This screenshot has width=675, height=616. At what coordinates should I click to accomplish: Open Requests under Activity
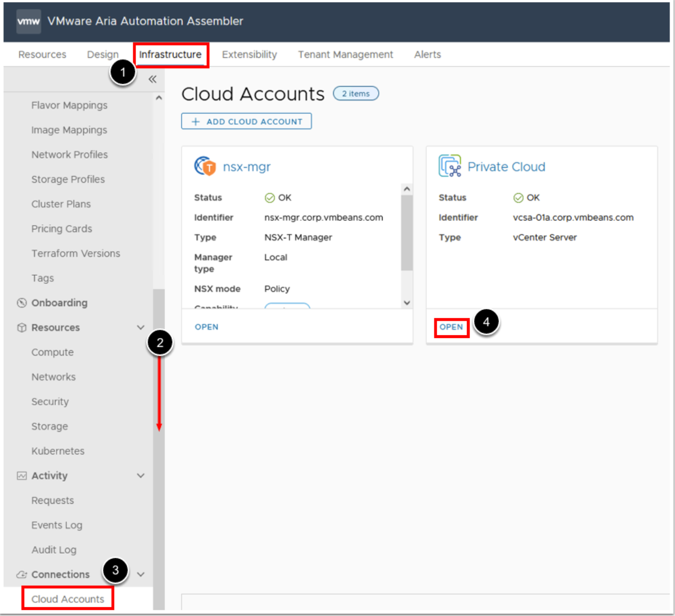[52, 500]
